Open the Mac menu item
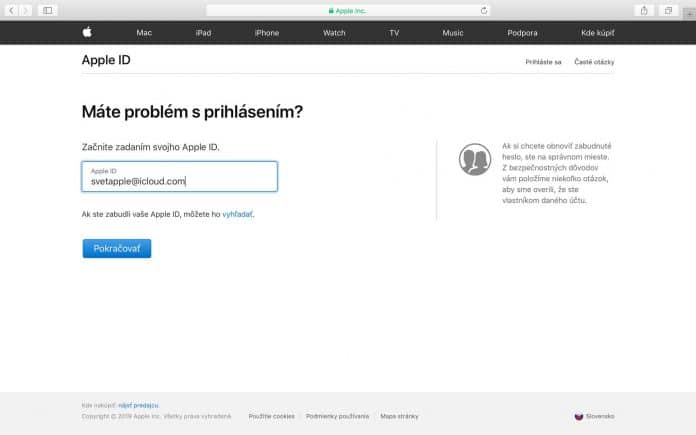Image resolution: width=696 pixels, height=435 pixels. [x=144, y=33]
